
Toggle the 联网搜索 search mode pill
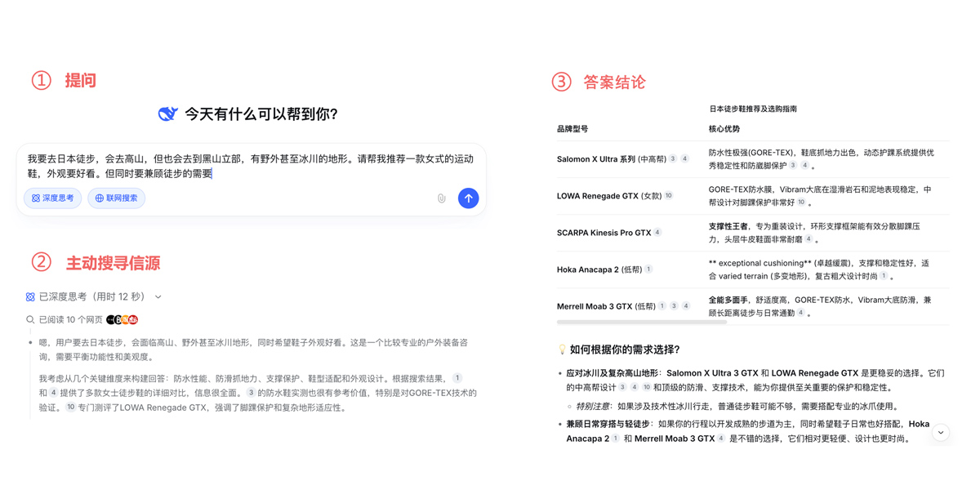[116, 198]
